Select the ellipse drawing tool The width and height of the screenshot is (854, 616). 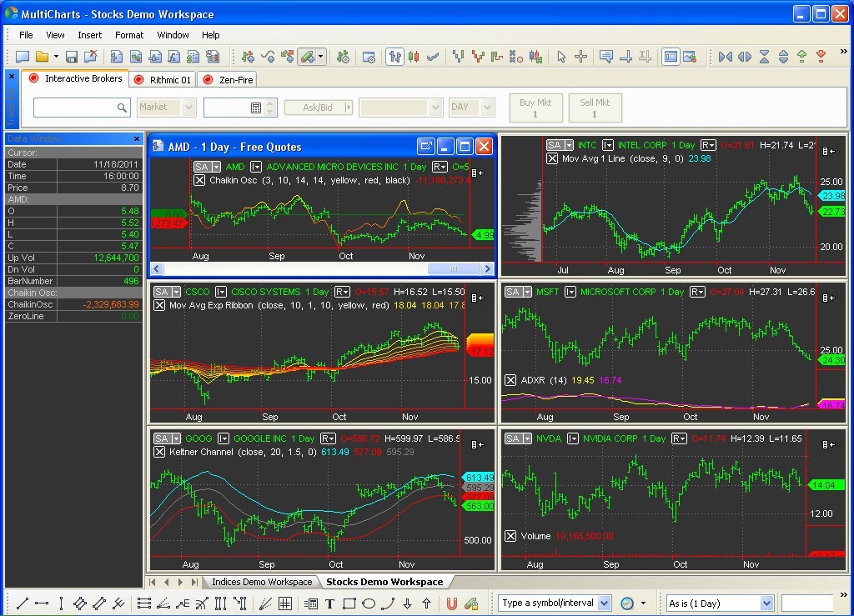click(369, 603)
